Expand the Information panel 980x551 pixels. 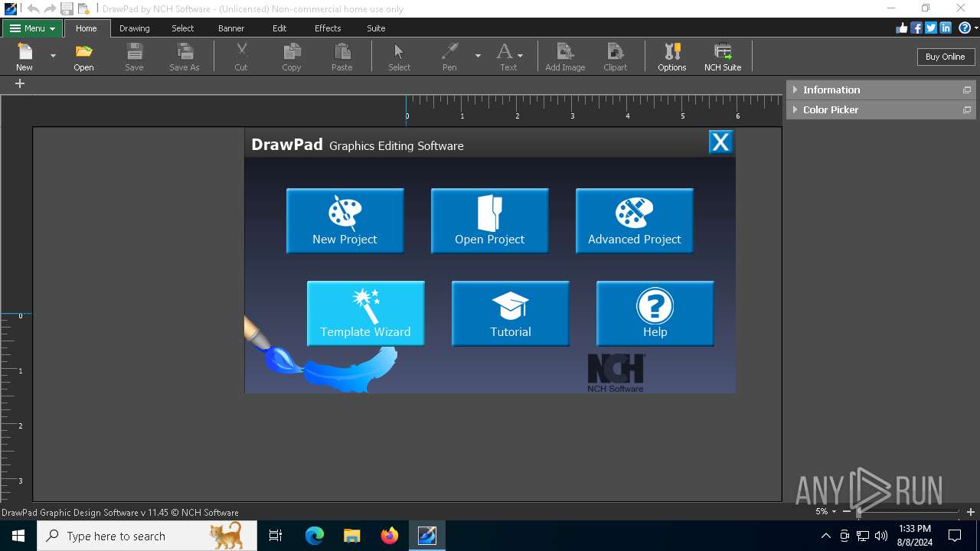[x=795, y=90]
